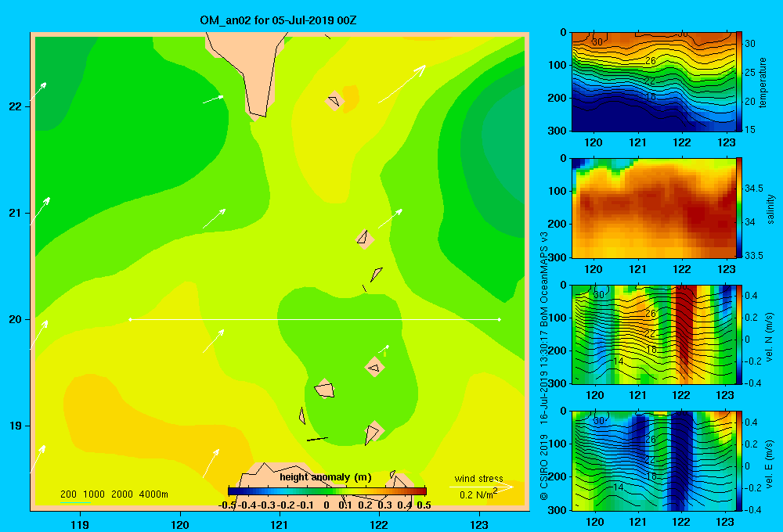
Task: Click the 26 contour label in temperature panel
Action: (x=650, y=61)
